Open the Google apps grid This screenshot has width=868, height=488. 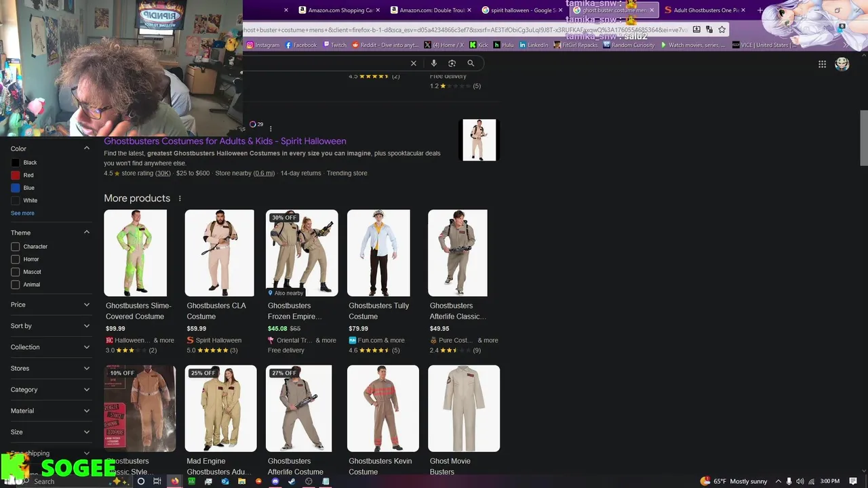pos(822,64)
